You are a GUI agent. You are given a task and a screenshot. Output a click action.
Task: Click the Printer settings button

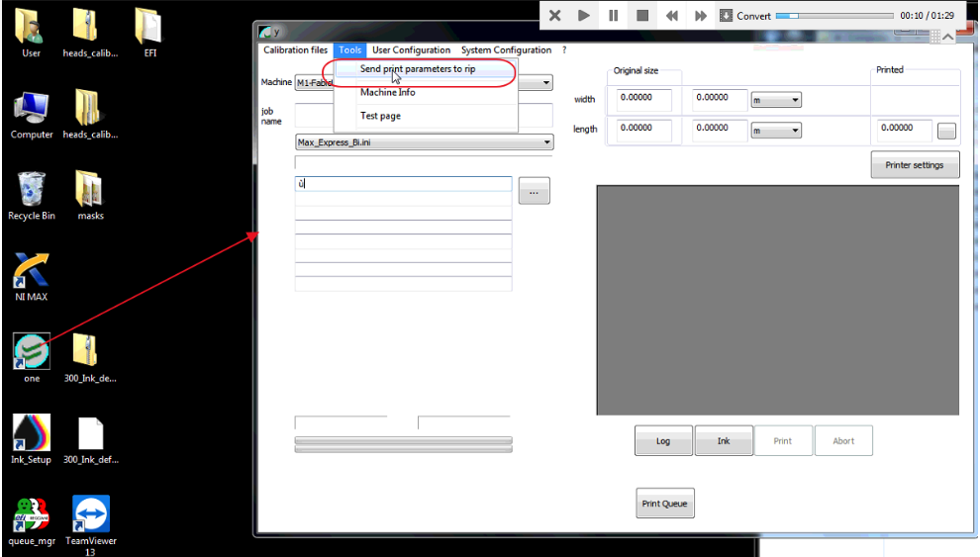pyautogui.click(x=915, y=165)
